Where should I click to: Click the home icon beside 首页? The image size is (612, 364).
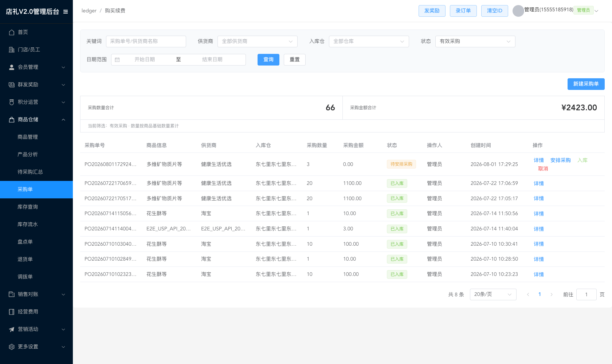[x=12, y=32]
